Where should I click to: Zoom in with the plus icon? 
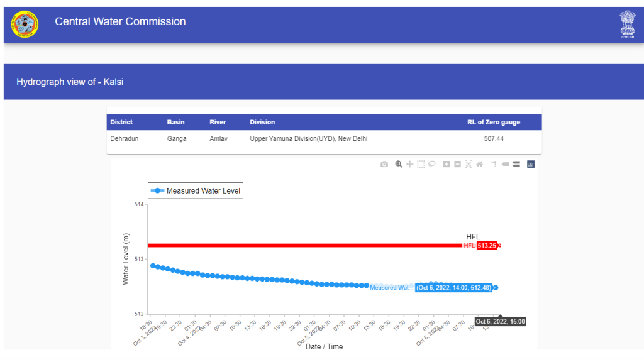tap(447, 164)
